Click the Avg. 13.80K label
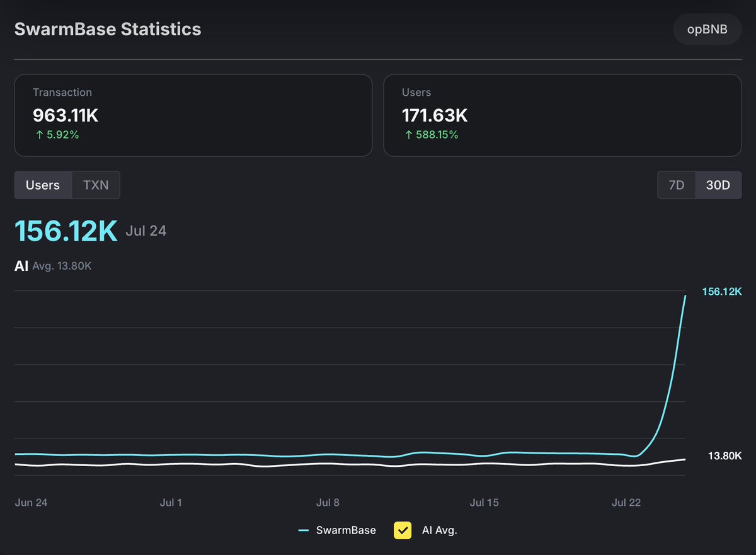 click(x=62, y=266)
